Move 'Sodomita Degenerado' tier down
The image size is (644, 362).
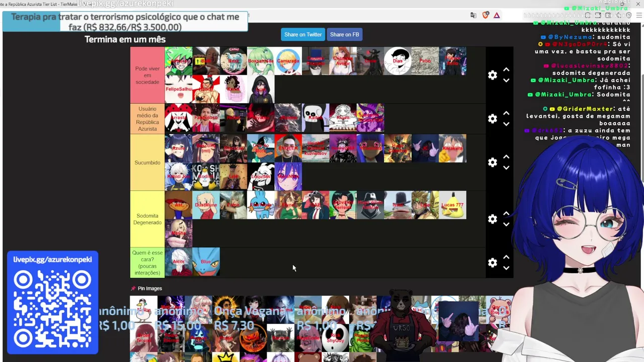click(x=506, y=225)
